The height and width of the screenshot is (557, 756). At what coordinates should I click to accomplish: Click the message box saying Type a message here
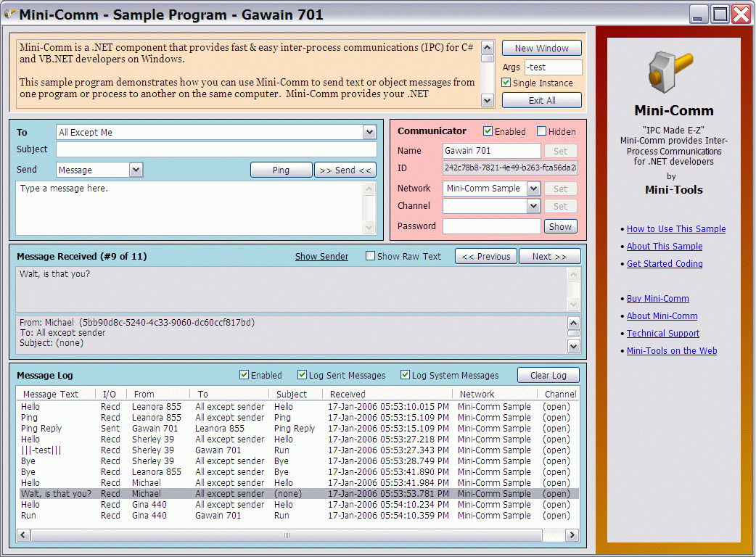[x=190, y=208]
